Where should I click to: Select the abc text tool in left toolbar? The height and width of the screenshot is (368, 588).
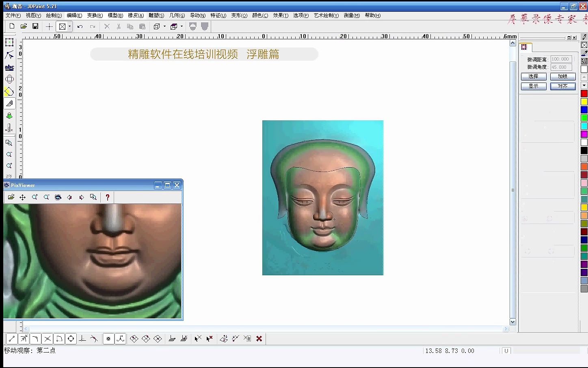tap(9, 67)
